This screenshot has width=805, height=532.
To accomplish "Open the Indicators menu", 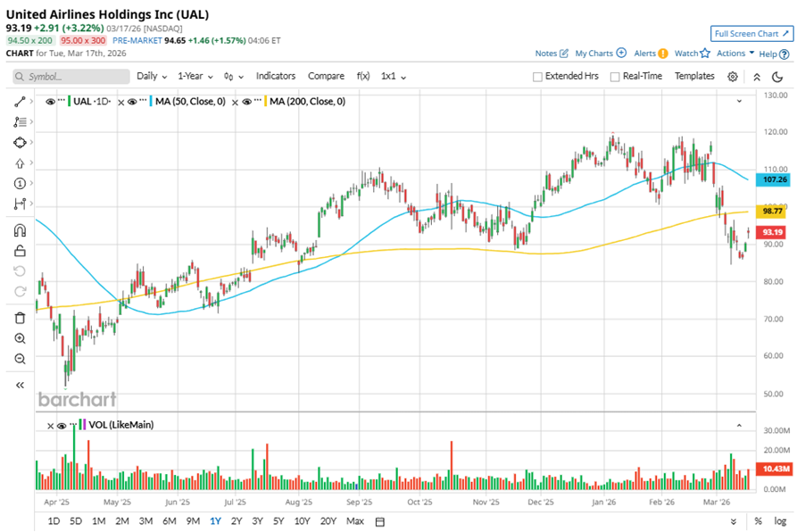I will (276, 77).
